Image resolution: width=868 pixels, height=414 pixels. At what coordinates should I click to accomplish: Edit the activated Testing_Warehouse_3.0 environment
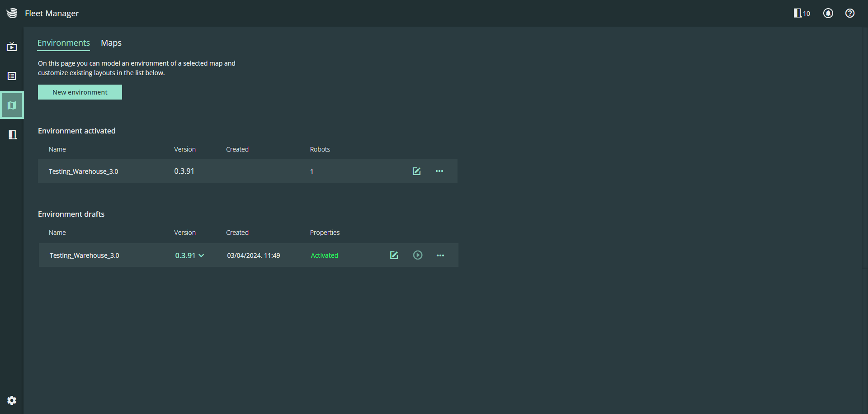(416, 171)
